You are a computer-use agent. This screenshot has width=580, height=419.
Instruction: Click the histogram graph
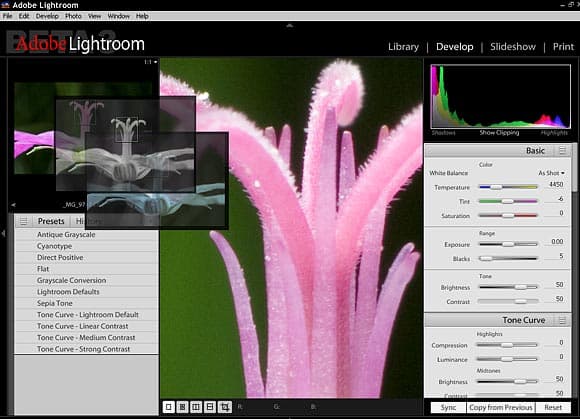click(x=500, y=96)
